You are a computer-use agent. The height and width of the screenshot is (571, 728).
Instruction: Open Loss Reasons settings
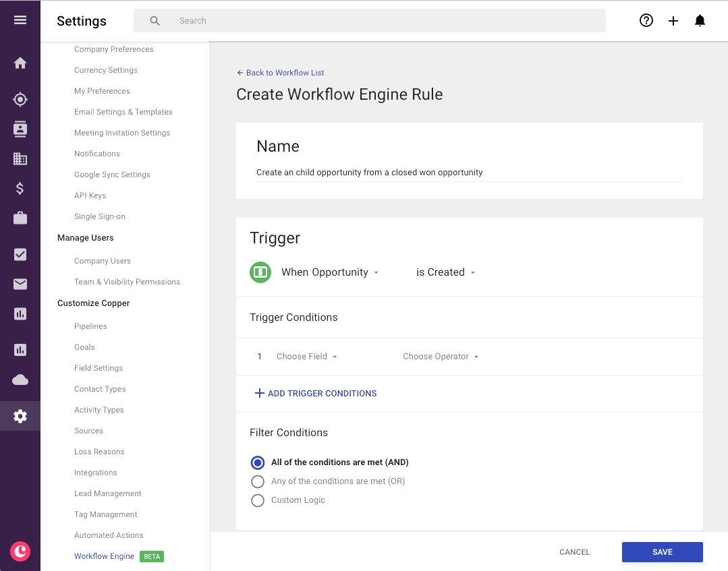coord(99,451)
